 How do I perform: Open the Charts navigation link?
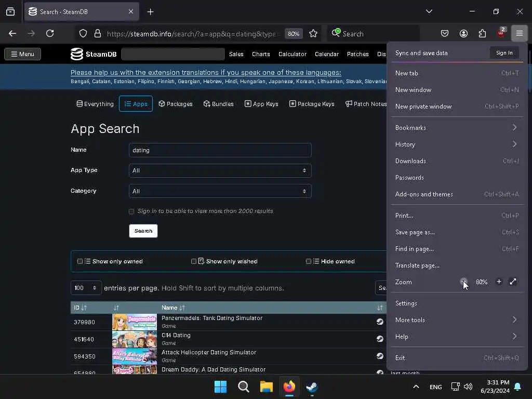[261, 54]
